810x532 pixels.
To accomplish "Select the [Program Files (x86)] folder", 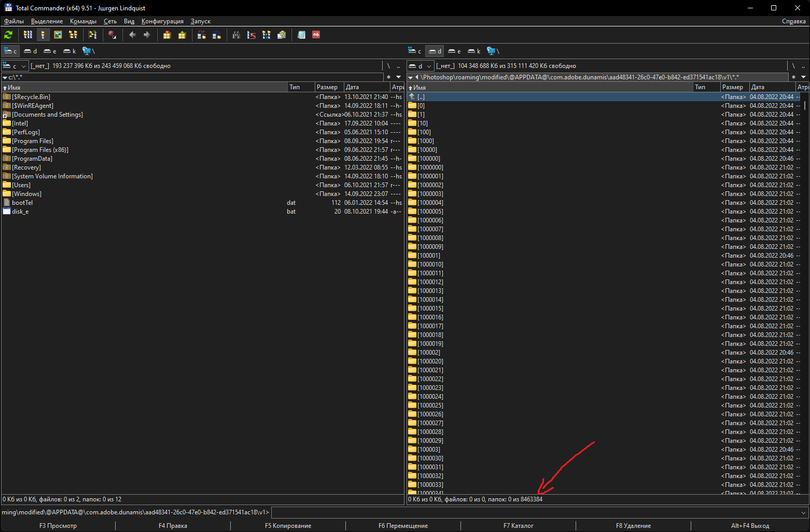I will pos(202,150).
